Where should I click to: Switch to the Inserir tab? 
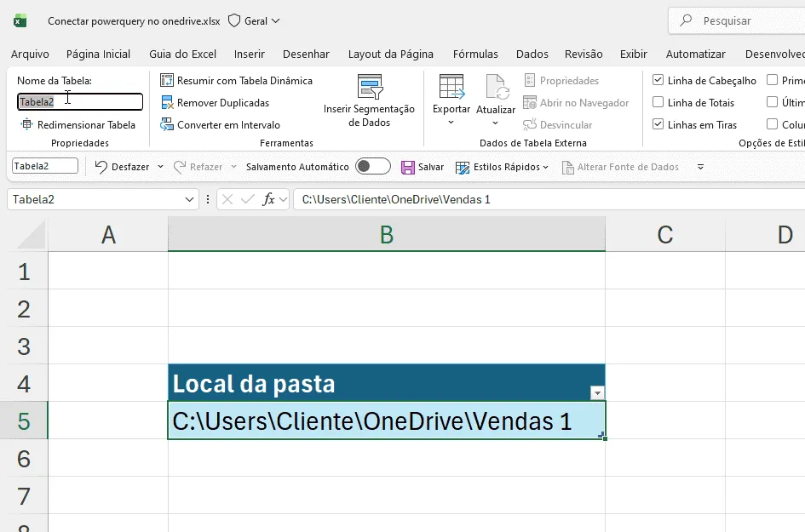click(249, 54)
